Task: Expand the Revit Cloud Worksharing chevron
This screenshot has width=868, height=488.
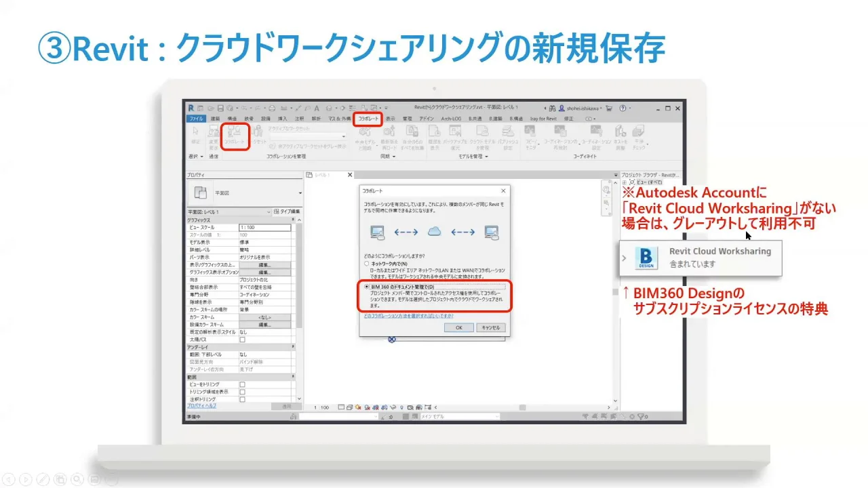Action: (625, 258)
